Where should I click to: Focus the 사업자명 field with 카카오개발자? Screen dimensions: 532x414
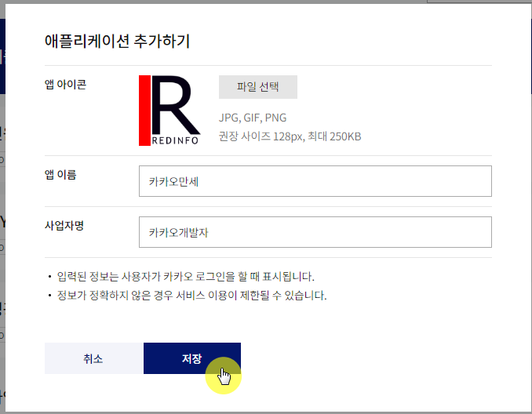315,232
